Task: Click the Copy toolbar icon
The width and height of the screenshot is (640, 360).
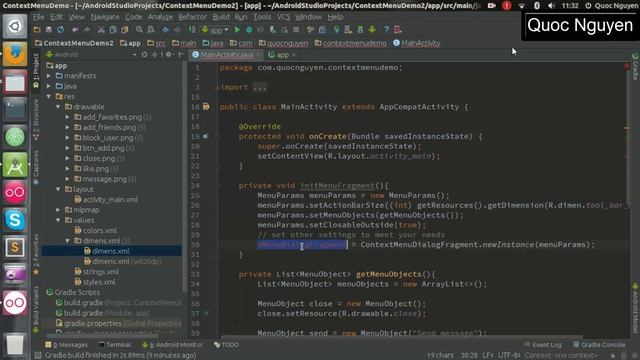Action: coord(113,30)
